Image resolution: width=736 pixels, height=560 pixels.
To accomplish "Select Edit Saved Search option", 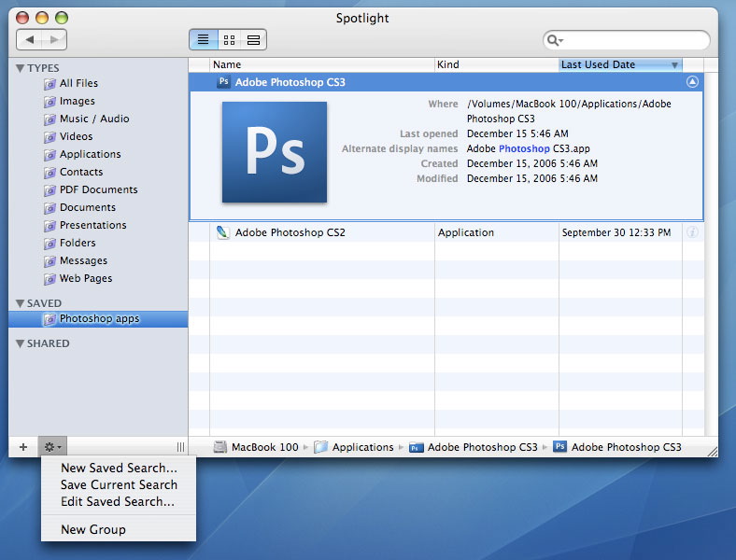I will 118,501.
